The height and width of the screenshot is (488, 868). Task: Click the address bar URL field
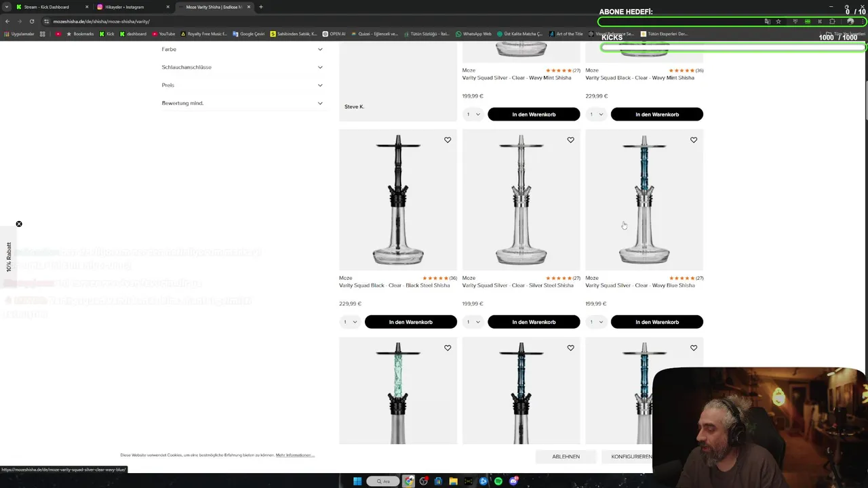(x=407, y=21)
